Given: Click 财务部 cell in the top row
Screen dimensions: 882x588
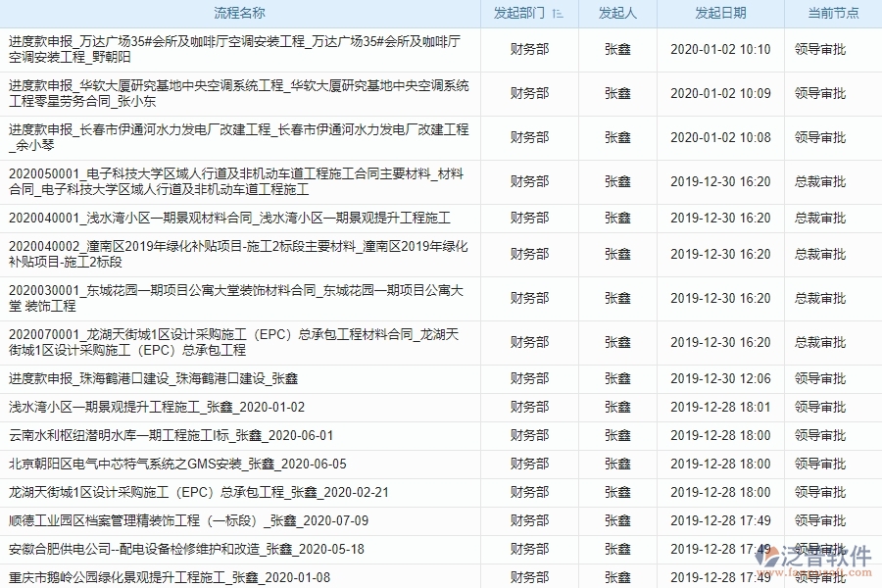Looking at the screenshot, I should point(530,47).
